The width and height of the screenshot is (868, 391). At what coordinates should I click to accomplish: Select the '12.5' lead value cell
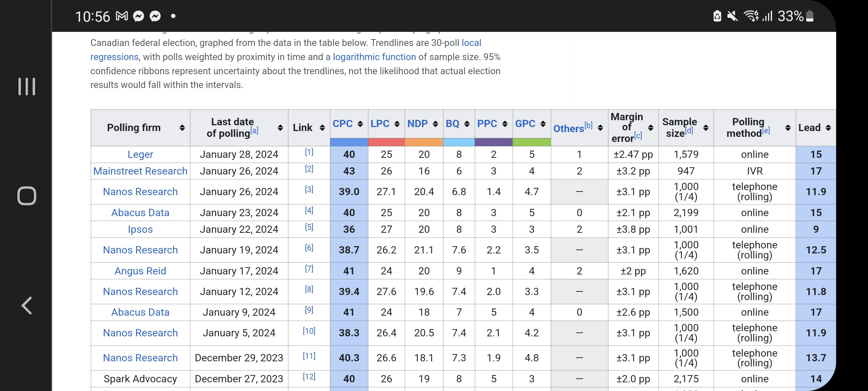(816, 250)
